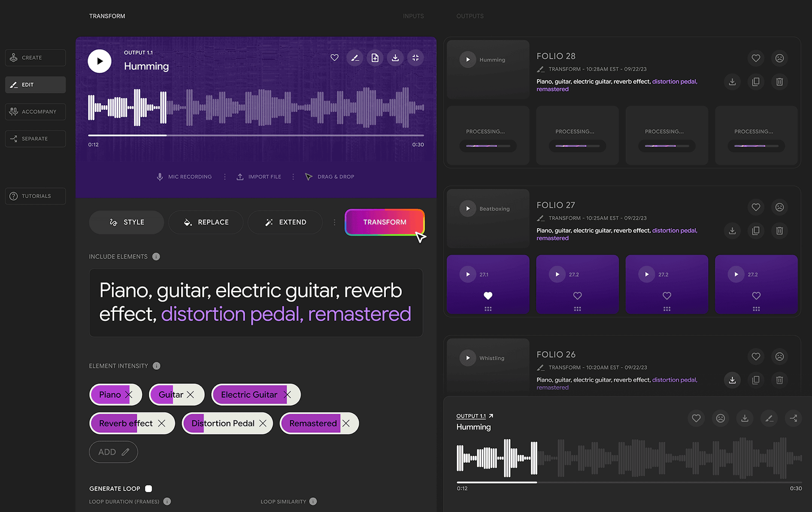Like Folio 28 using the heart toggle

(756, 58)
